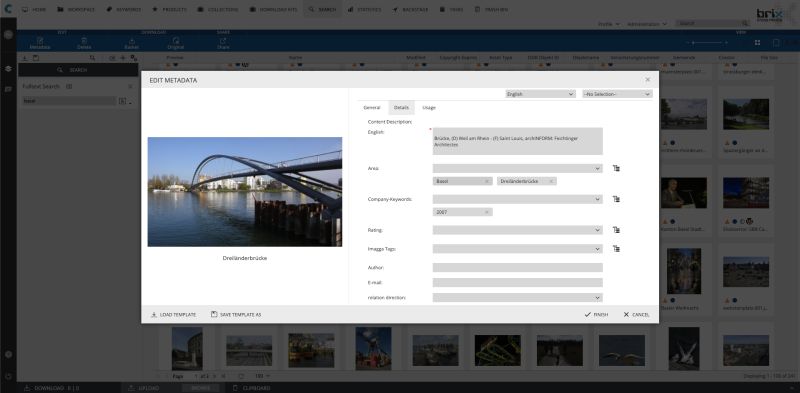Viewport: 800px width, 393px height.
Task: Click the Metadata edit icon in blue toolbar
Action: pyautogui.click(x=40, y=41)
